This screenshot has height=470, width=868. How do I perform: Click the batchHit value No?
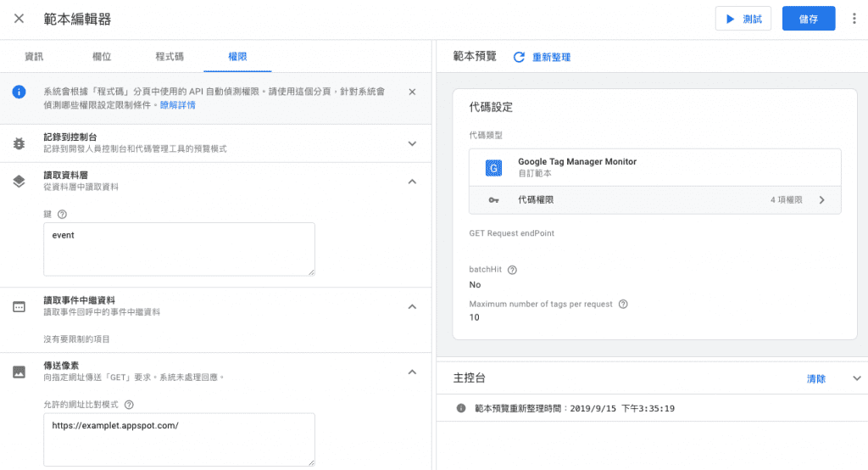475,285
